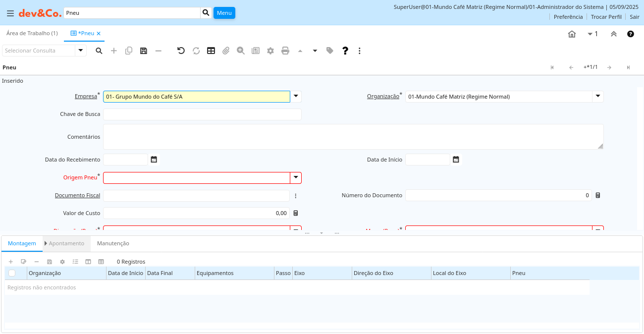Image resolution: width=644 pixels, height=334 pixels.
Task: Open calculator for Valor de Custo
Action: [x=296, y=213]
